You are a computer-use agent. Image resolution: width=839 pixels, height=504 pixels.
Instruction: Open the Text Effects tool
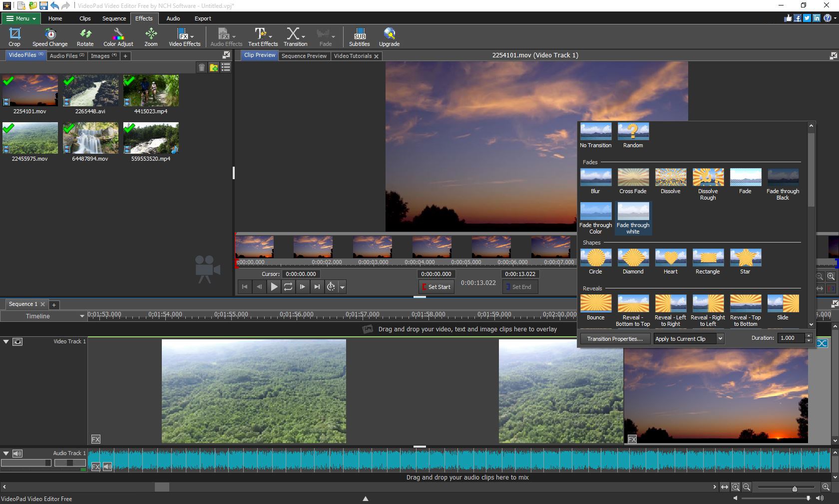(x=260, y=36)
